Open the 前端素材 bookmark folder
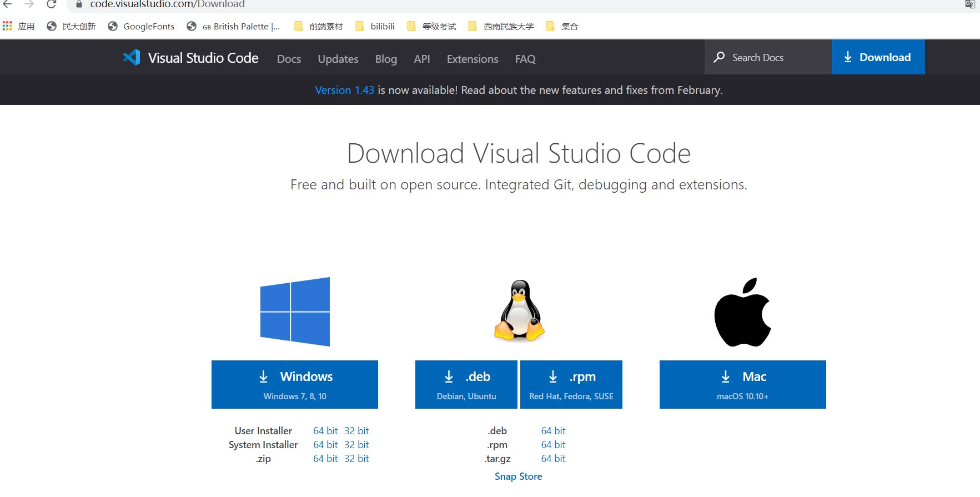980x497 pixels. tap(318, 26)
